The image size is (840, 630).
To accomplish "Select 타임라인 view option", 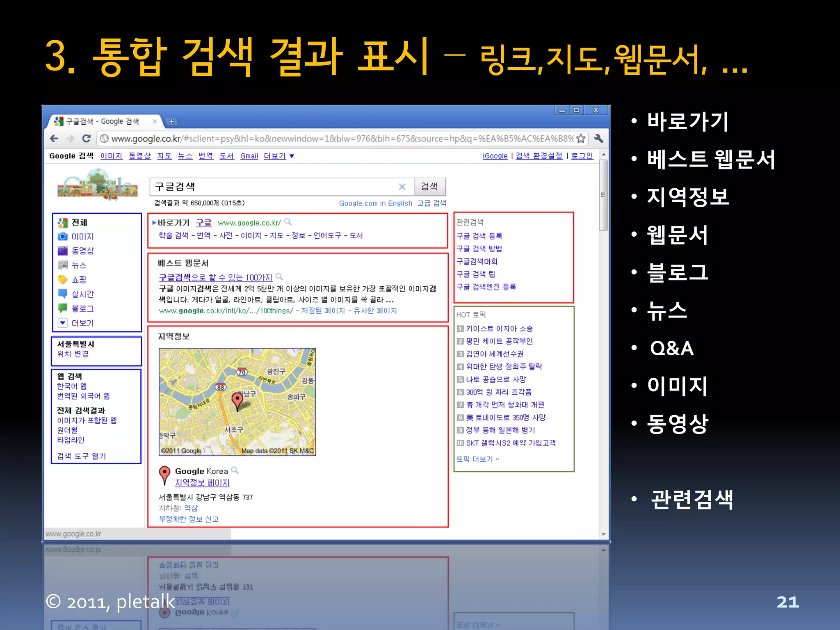I will 71,440.
